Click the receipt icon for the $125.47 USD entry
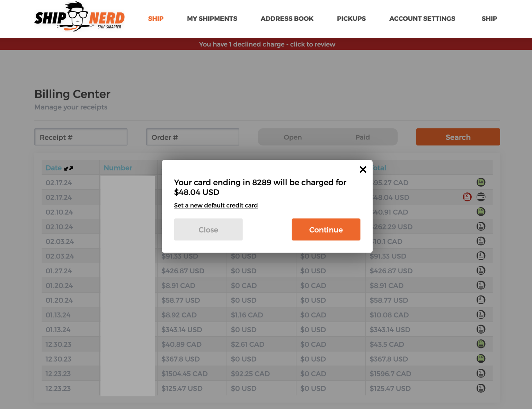 pos(481,388)
